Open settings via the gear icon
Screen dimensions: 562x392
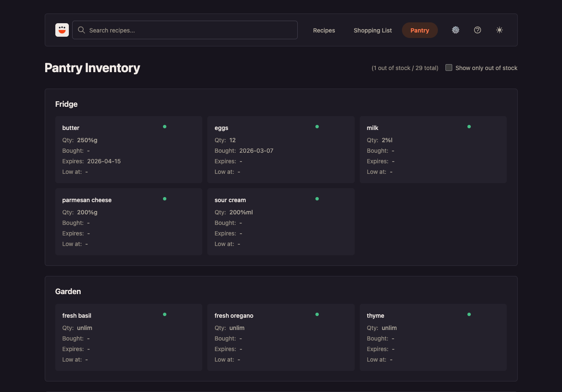coord(456,30)
